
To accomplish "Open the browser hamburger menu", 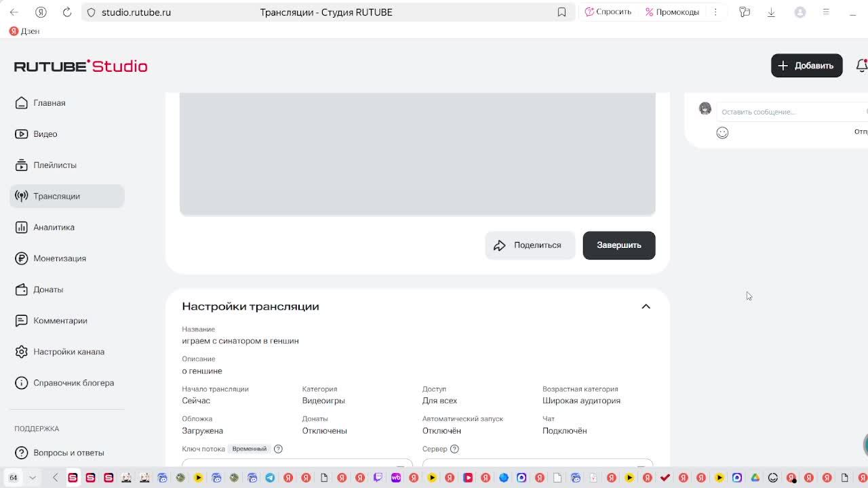I will click(x=826, y=12).
